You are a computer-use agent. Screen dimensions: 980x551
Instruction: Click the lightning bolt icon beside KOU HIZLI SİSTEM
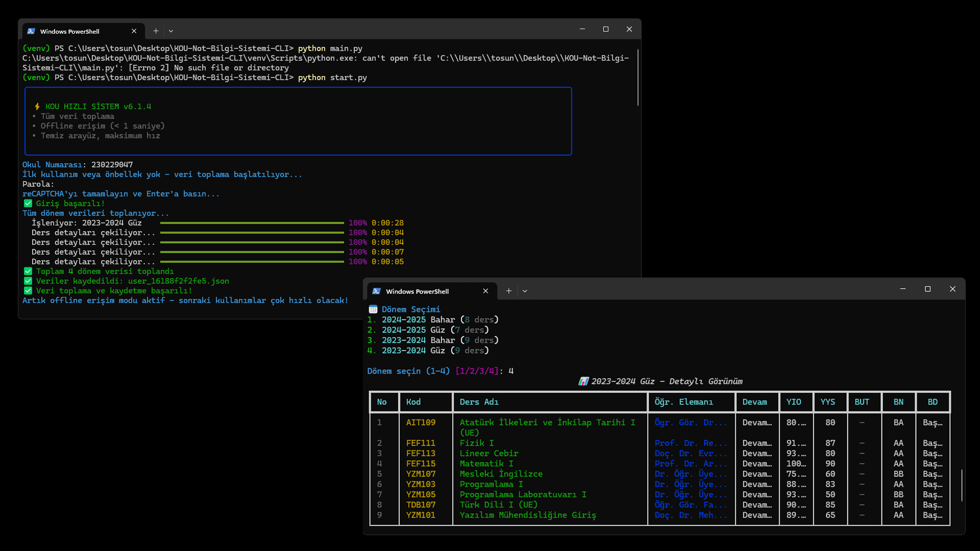coord(37,107)
